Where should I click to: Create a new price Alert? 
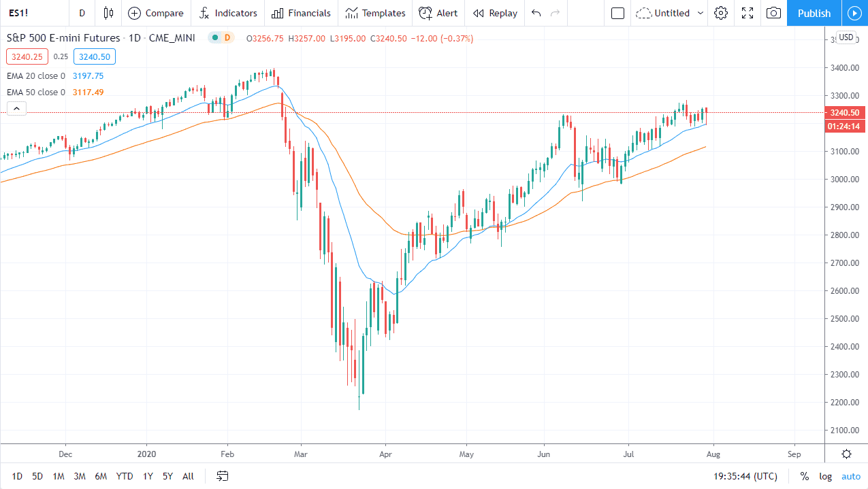click(438, 13)
